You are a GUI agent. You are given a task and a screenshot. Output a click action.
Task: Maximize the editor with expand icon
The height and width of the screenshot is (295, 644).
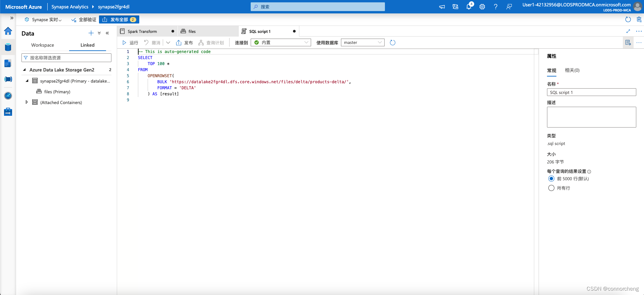click(628, 31)
